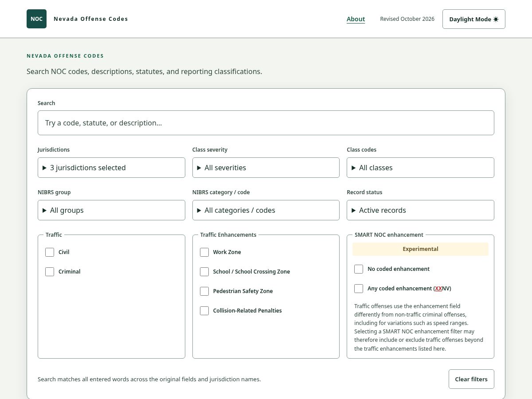Expand the Record status dropdown

(x=420, y=210)
